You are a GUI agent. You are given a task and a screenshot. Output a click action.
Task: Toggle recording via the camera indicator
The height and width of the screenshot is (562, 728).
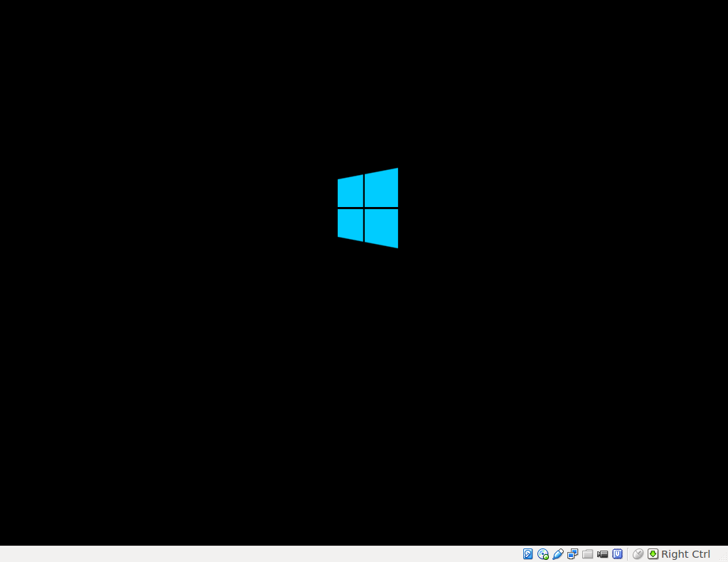(x=602, y=554)
